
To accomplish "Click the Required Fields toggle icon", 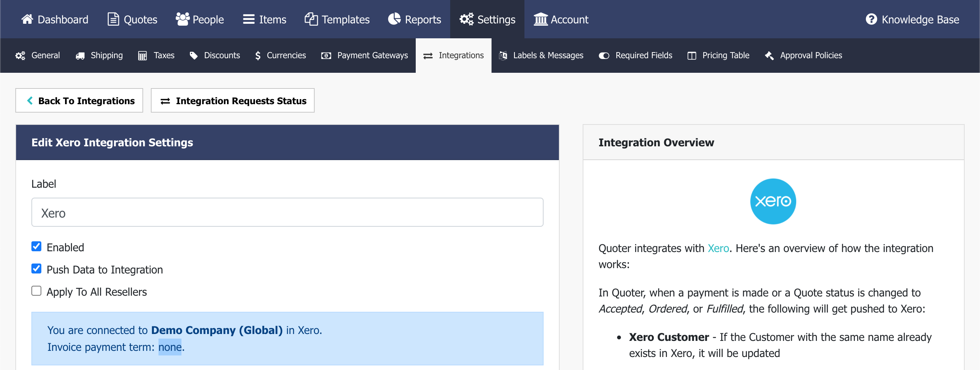I will (x=604, y=56).
